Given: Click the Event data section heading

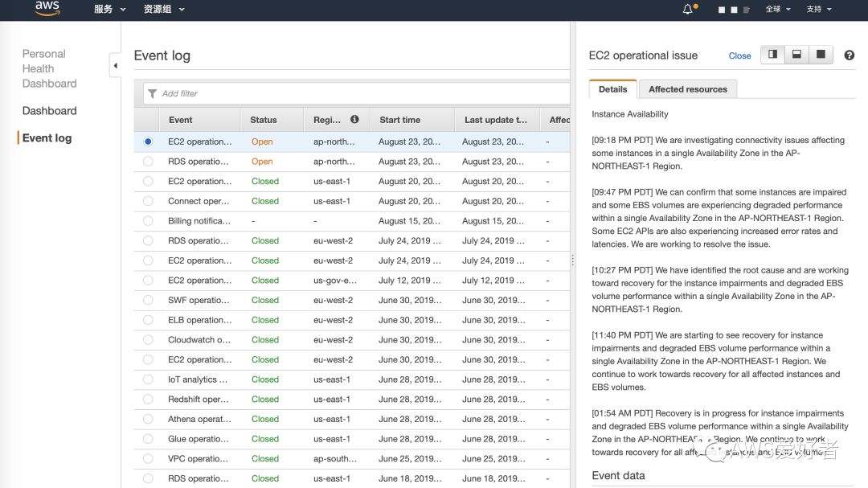Looking at the screenshot, I should tap(618, 475).
